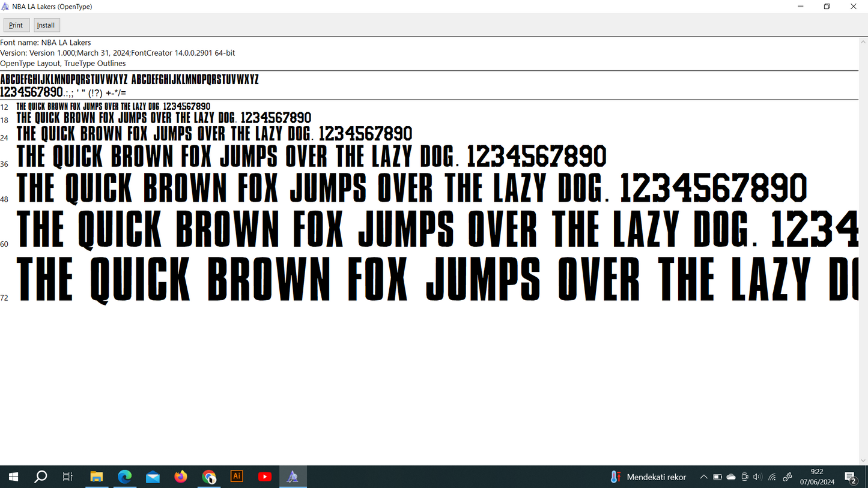Open the clock and date flyout
This screenshot has height=488, width=868.
817,477
